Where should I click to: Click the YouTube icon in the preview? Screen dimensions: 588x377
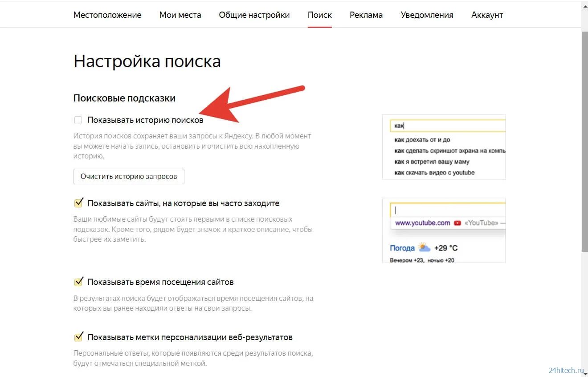(x=457, y=223)
